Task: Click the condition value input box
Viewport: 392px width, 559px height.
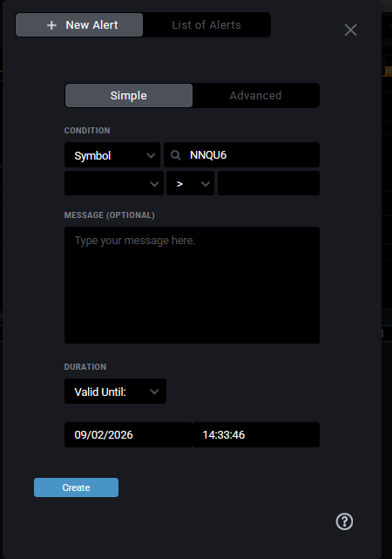Action: point(268,183)
